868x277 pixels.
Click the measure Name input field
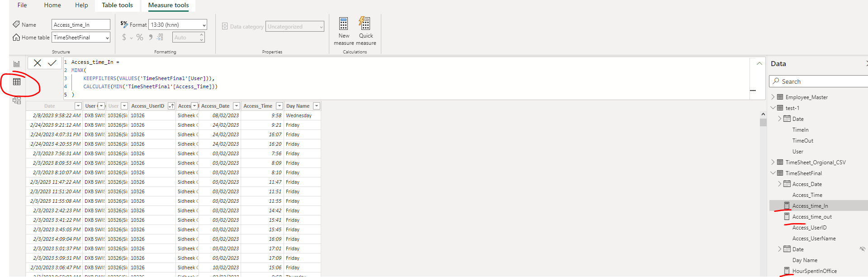click(x=81, y=25)
